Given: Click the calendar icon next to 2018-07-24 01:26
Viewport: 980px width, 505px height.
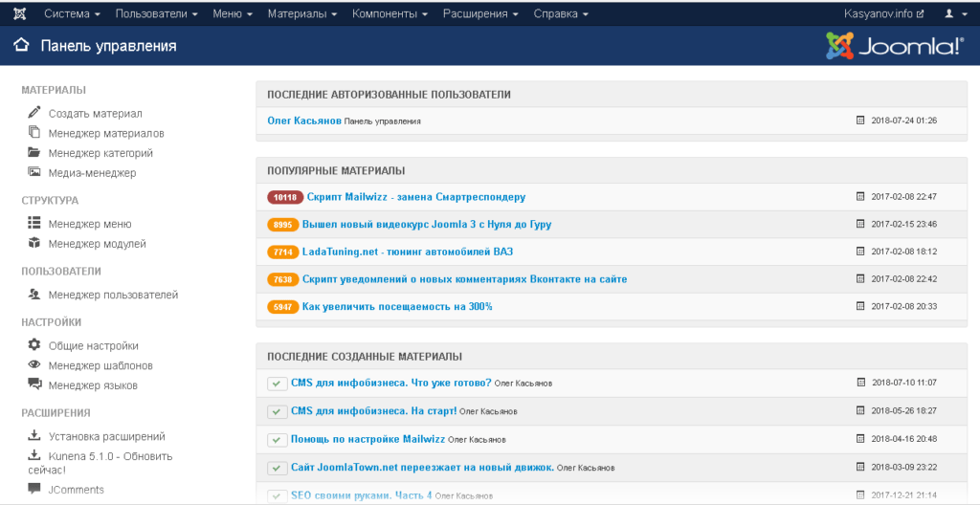Looking at the screenshot, I should click(860, 120).
